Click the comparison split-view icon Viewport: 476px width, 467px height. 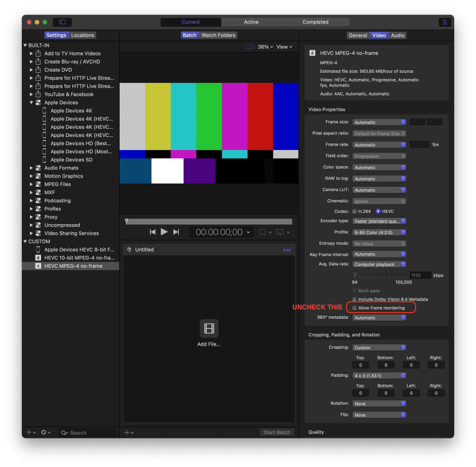[x=250, y=47]
